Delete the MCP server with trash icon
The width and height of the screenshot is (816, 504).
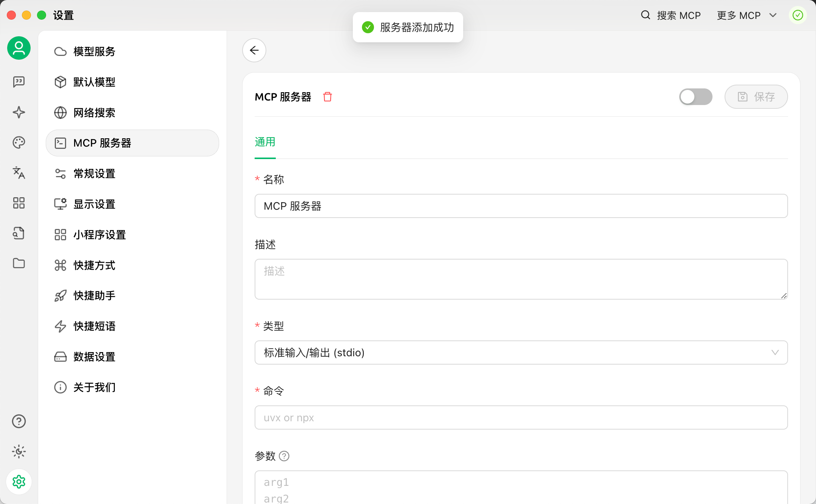[327, 97]
